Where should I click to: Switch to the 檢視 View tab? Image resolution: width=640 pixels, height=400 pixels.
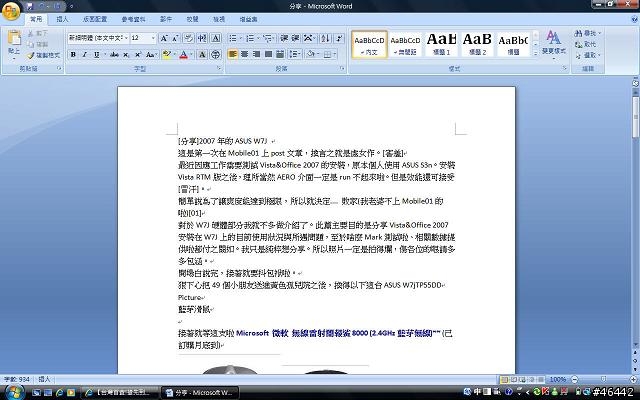coord(219,19)
